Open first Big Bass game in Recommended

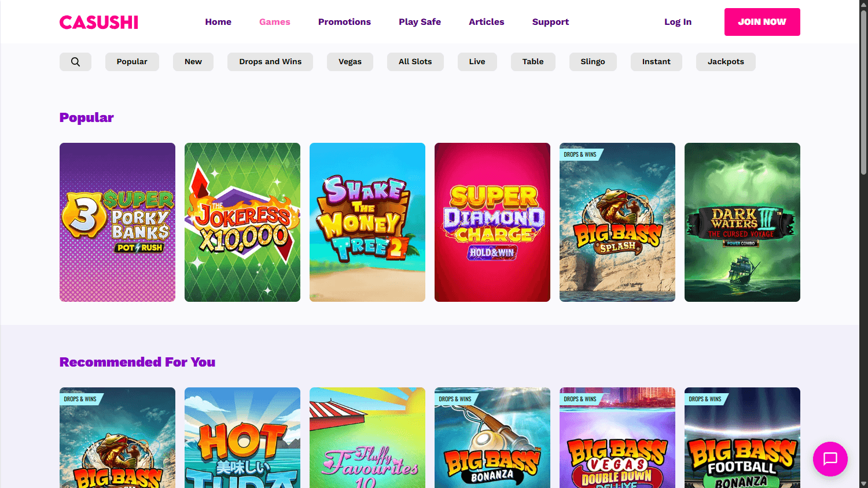[x=117, y=438]
